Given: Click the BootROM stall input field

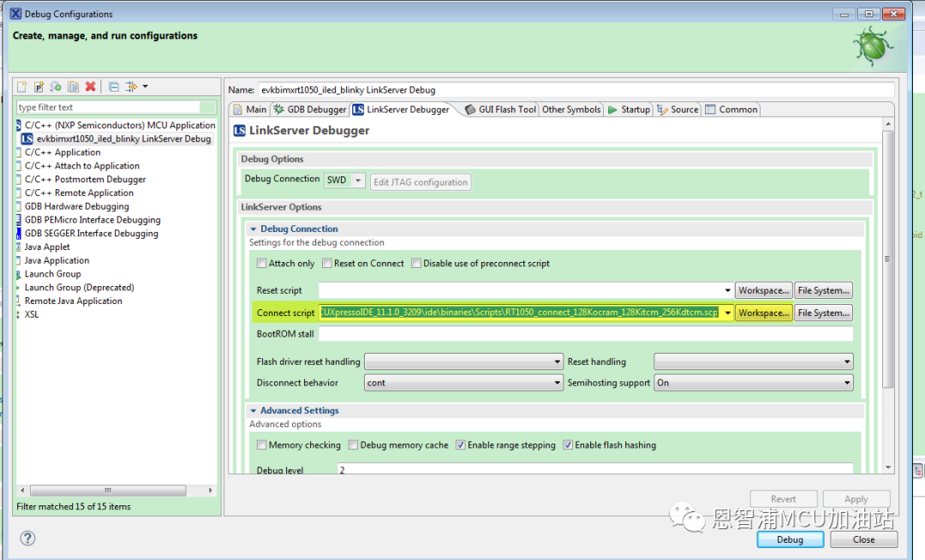Looking at the screenshot, I should tap(586, 334).
